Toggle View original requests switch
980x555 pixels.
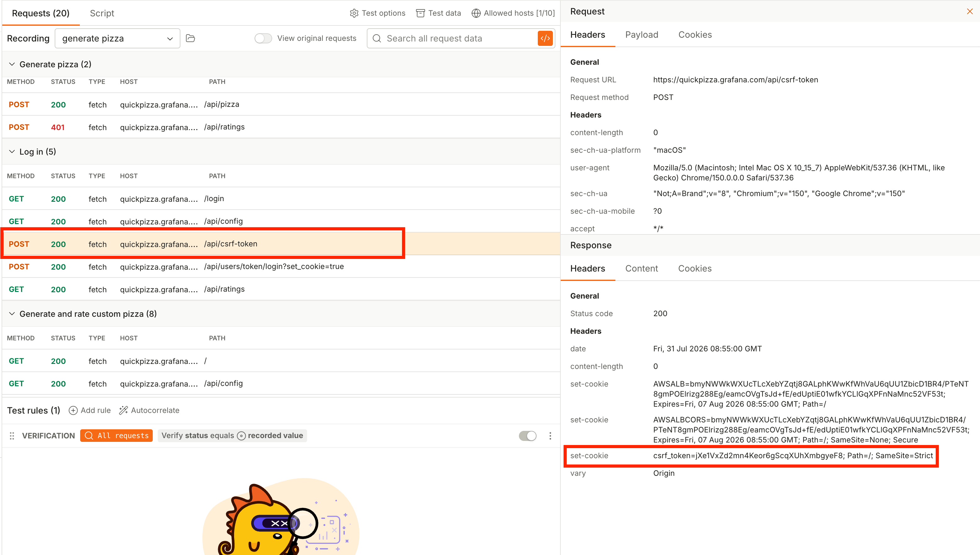coord(263,38)
